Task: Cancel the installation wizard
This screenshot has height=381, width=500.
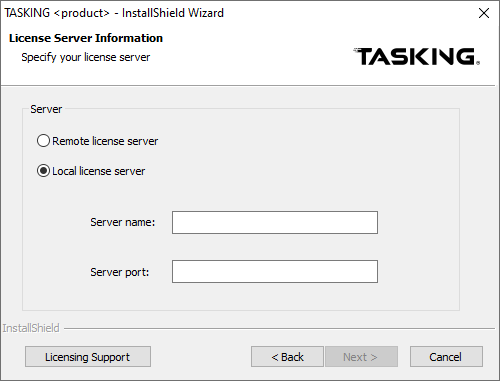Action: click(446, 357)
